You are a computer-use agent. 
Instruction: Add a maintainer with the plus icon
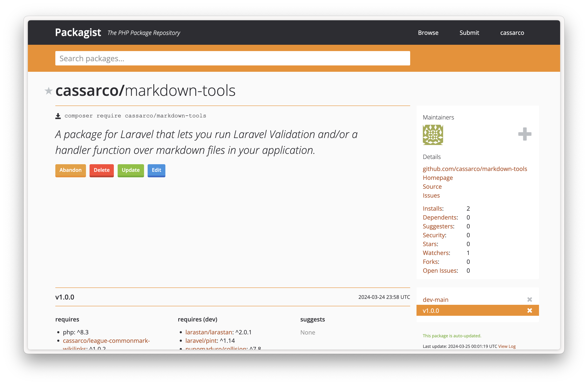[x=525, y=134]
